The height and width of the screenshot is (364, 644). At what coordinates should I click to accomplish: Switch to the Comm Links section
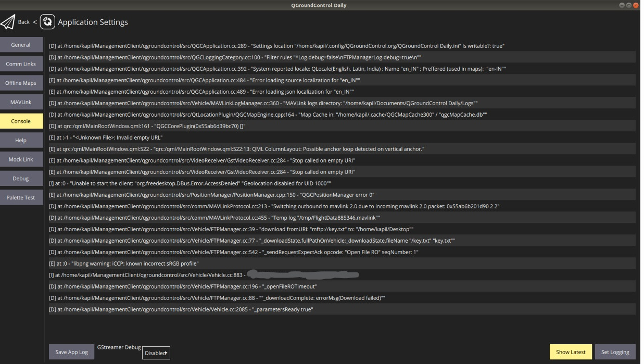click(21, 64)
